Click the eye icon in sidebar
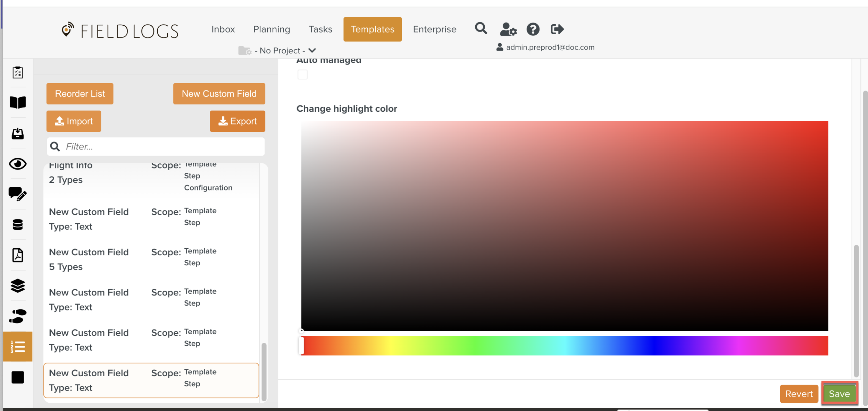Screen dimensions: 868x411 (18, 164)
